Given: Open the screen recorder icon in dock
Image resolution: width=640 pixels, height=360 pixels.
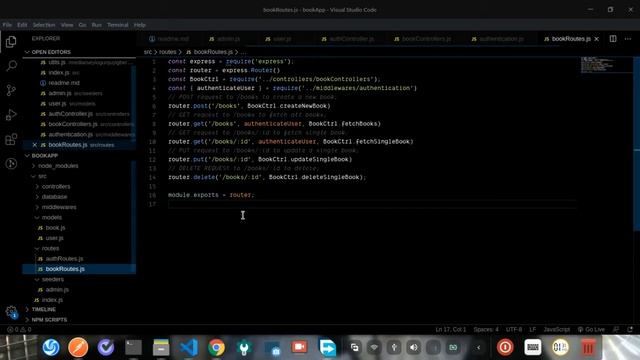Looking at the screenshot, I should point(299,347).
